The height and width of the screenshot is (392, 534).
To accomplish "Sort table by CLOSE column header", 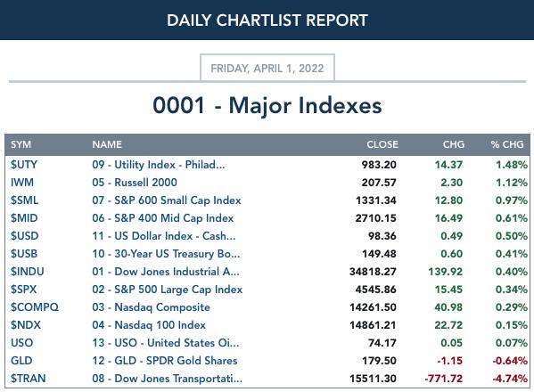I will point(382,144).
